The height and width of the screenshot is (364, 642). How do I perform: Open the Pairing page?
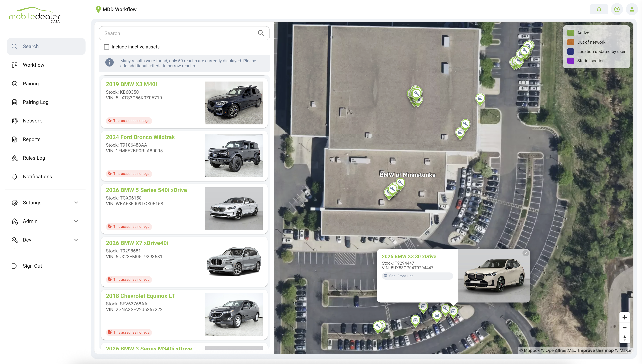[x=46, y=83]
